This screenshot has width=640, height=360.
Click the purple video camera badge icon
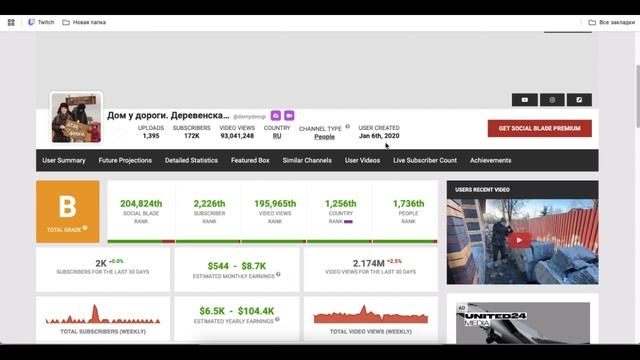[x=289, y=116]
